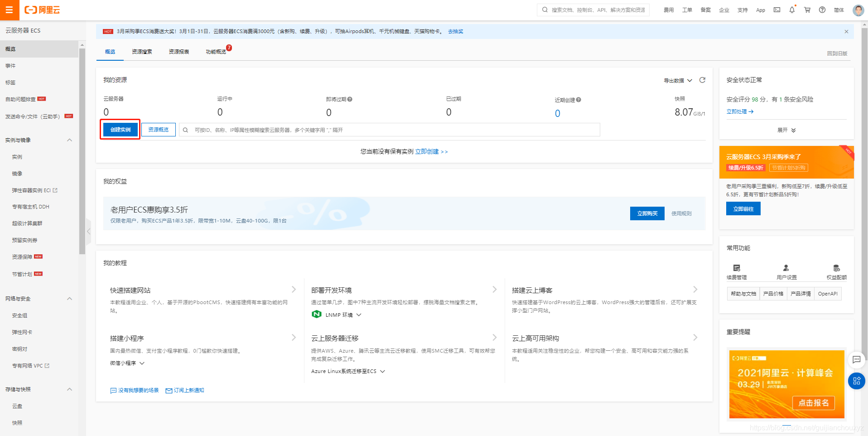This screenshot has height=436, width=868.
Task: Click 去抽奖 banner link
Action: click(x=456, y=31)
